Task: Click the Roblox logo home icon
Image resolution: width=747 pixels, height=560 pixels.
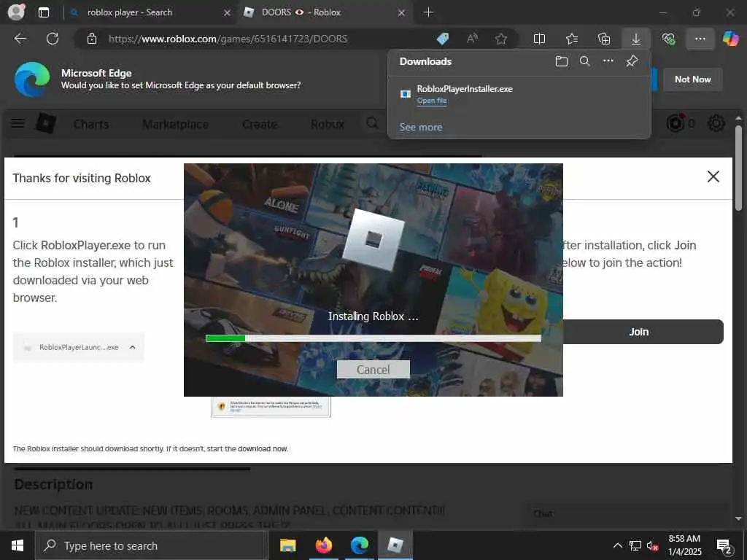Action: pyautogui.click(x=46, y=124)
